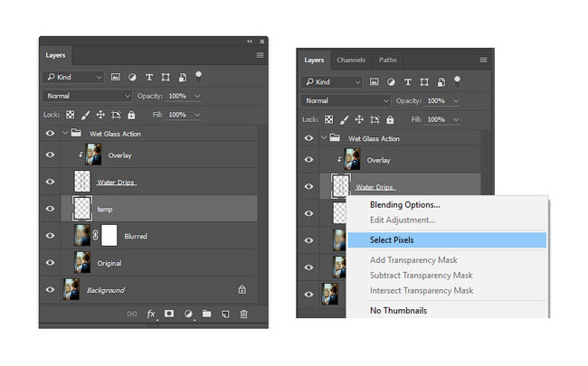Add layer mask from bottom bar

(x=169, y=314)
